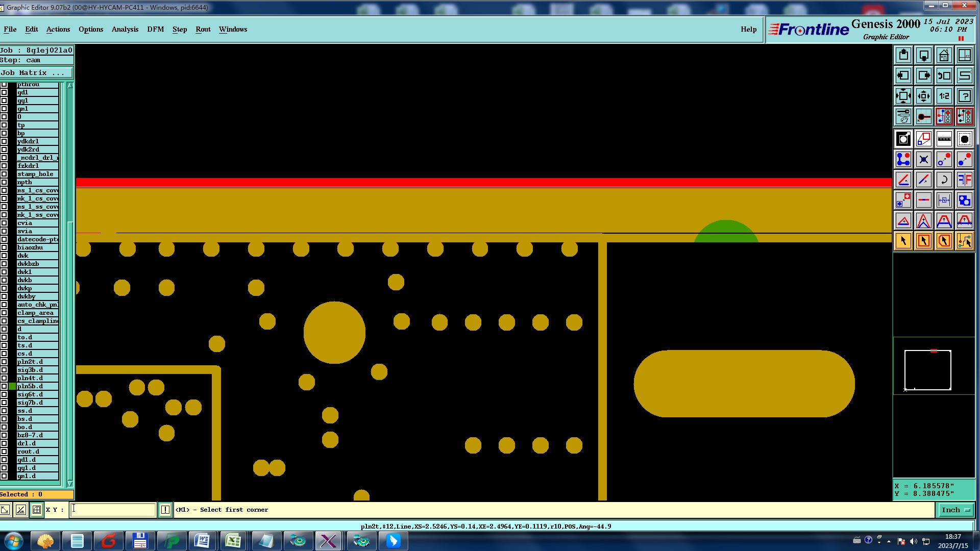Toggle checkbox for biaozhu layer

[4, 247]
